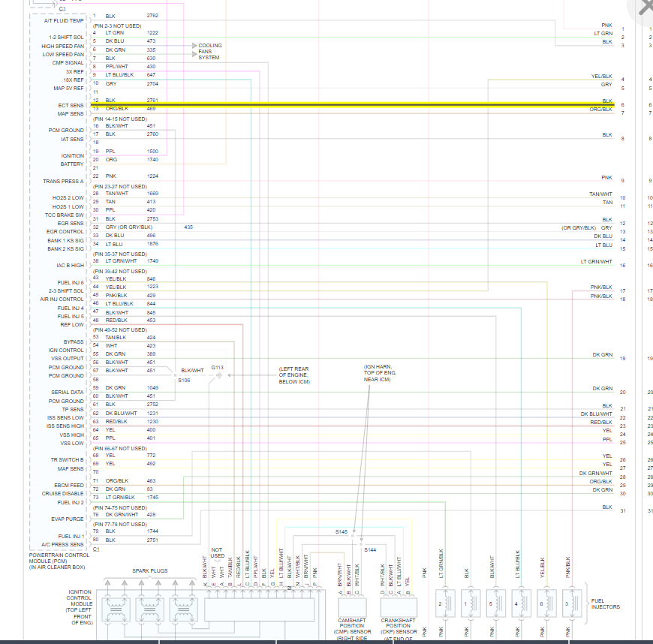
Task: Click fuel injector 5 symbol
Action: (496, 603)
